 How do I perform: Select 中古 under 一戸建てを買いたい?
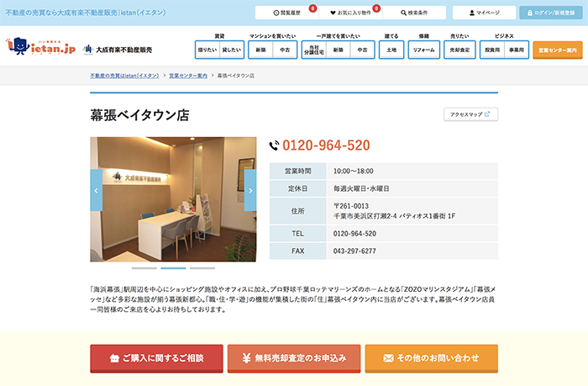[x=362, y=50]
